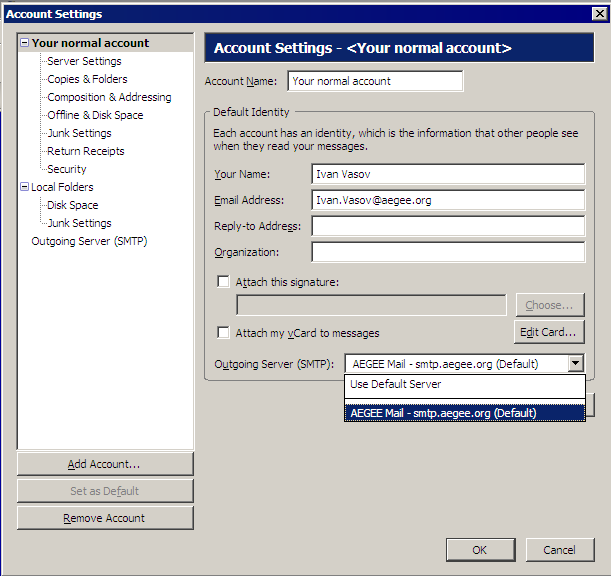
Task: Click the Remove Account button
Action: click(x=105, y=518)
